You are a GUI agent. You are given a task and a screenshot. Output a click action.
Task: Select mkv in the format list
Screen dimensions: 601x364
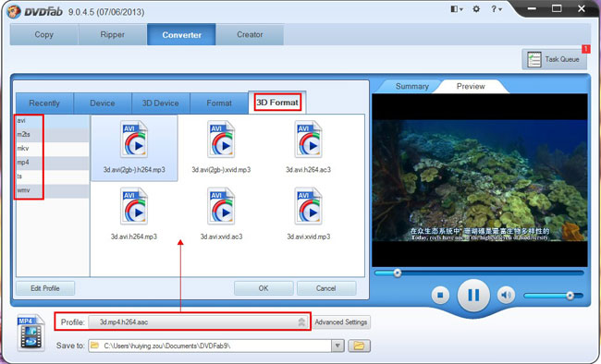coord(53,149)
